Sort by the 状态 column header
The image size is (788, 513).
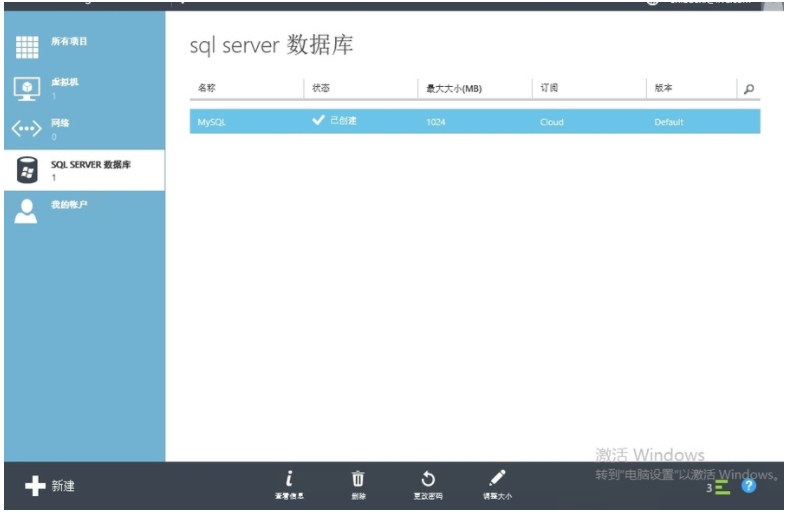(x=321, y=88)
